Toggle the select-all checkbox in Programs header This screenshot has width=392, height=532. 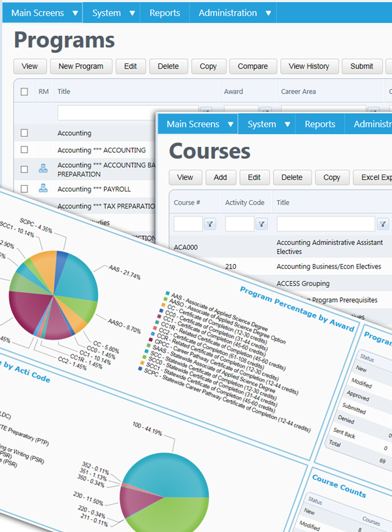[24, 91]
